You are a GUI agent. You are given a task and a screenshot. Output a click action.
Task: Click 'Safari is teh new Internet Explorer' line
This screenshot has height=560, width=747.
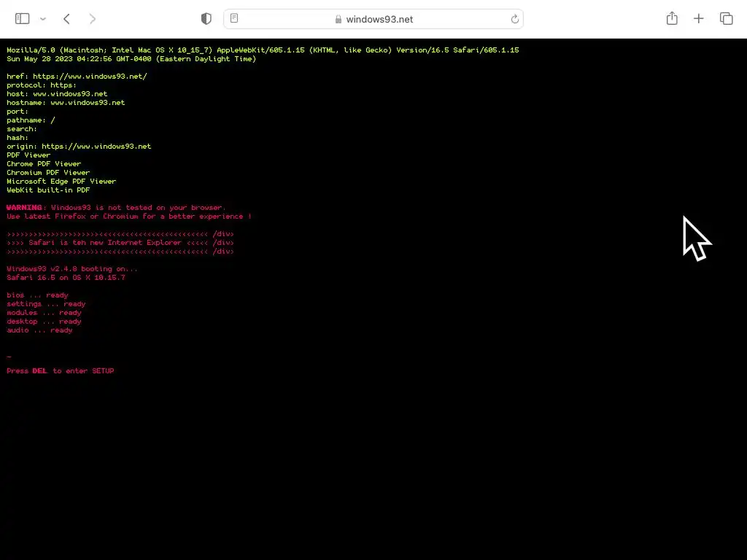(x=120, y=243)
